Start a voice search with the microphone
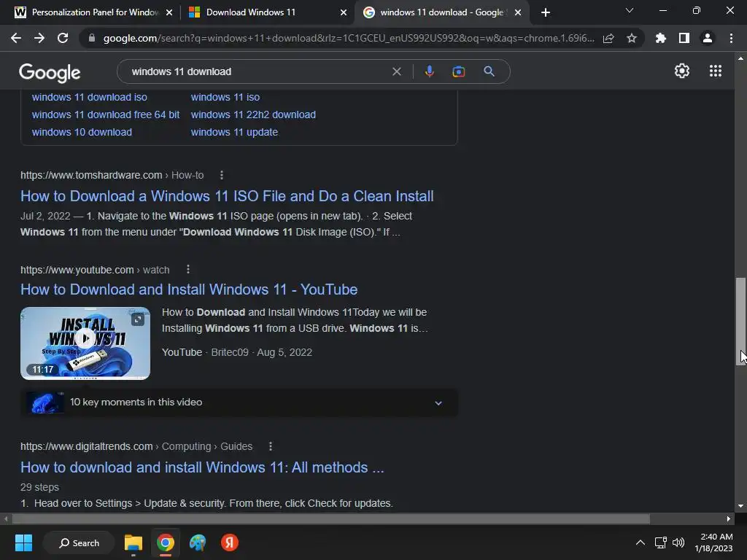747x560 pixels. click(x=429, y=71)
